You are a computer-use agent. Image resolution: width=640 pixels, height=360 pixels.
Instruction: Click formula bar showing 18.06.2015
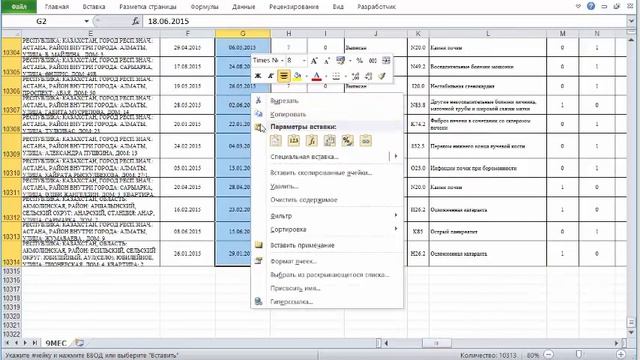click(x=384, y=21)
